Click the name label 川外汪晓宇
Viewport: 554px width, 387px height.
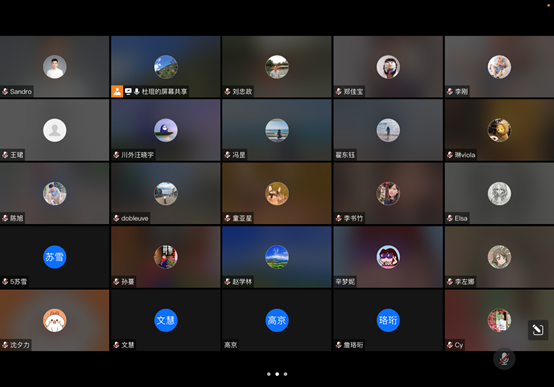[137, 155]
